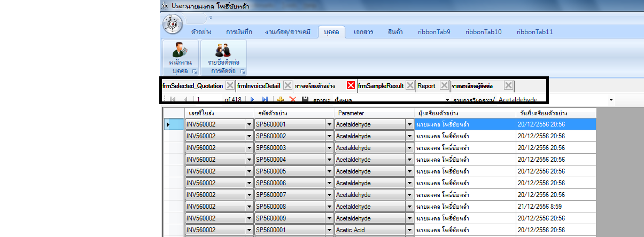
Task: Activate the frmSampleResult document tab
Action: coord(381,85)
